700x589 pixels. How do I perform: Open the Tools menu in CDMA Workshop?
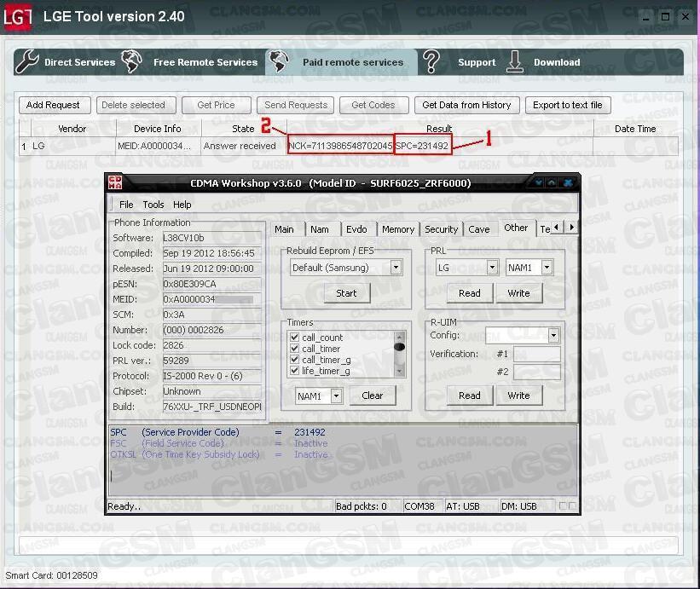[153, 205]
